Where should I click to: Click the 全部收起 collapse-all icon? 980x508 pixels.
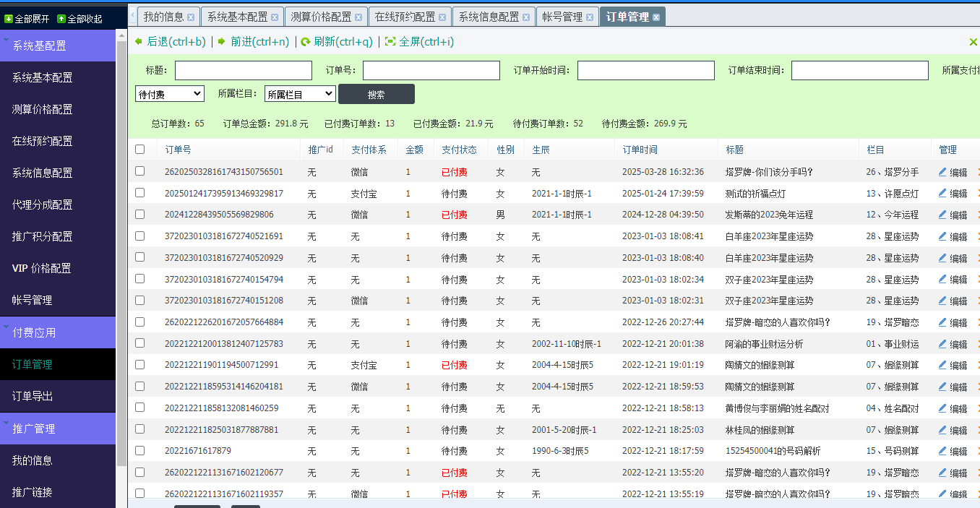(61, 19)
